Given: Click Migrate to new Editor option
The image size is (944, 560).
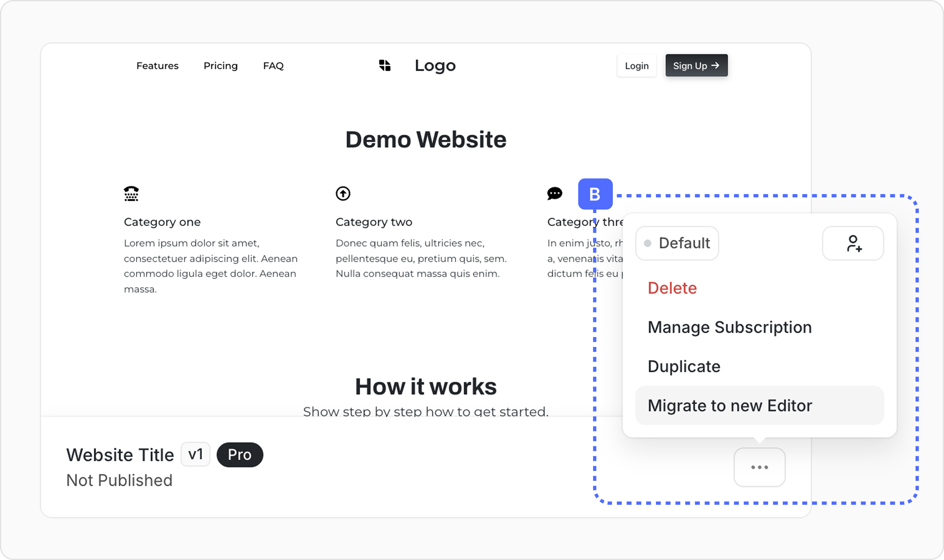Looking at the screenshot, I should pos(730,406).
